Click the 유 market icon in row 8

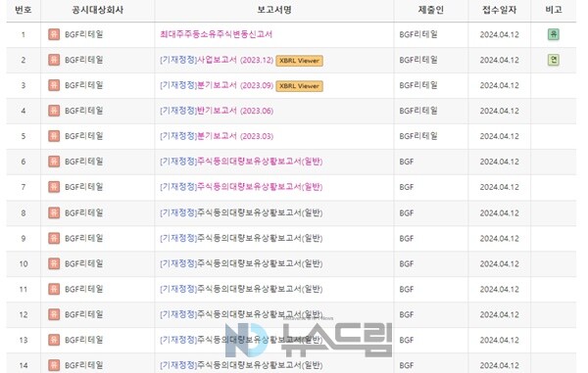(x=54, y=213)
